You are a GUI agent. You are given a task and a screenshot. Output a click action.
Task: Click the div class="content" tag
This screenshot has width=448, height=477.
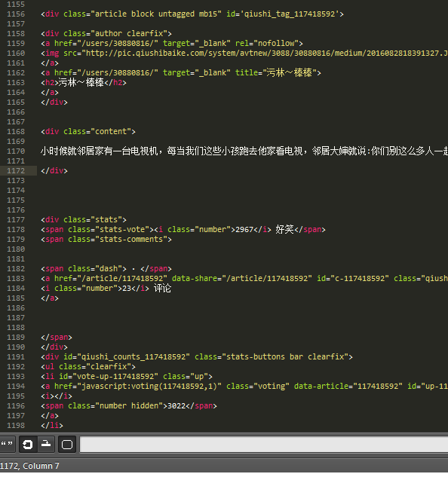[88, 131]
